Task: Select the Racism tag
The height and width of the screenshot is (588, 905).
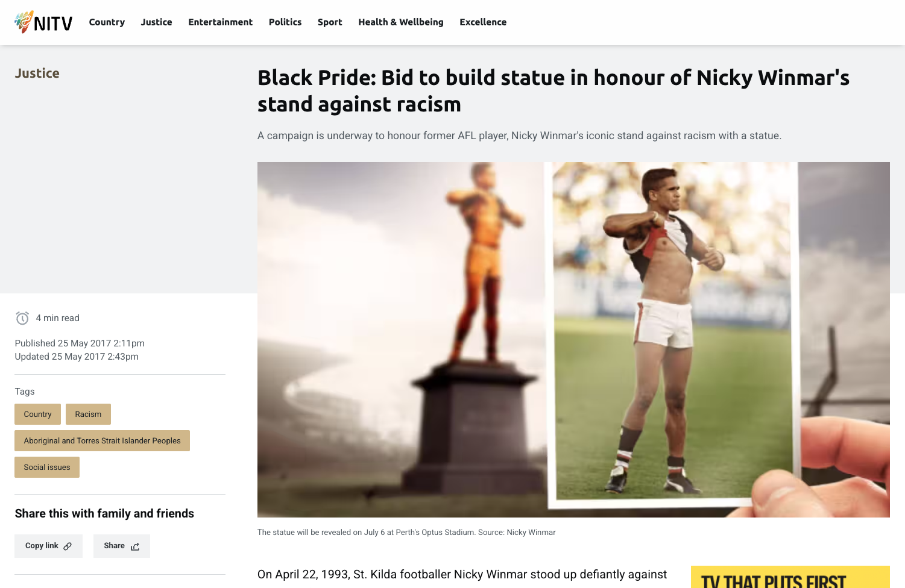Action: [88, 414]
